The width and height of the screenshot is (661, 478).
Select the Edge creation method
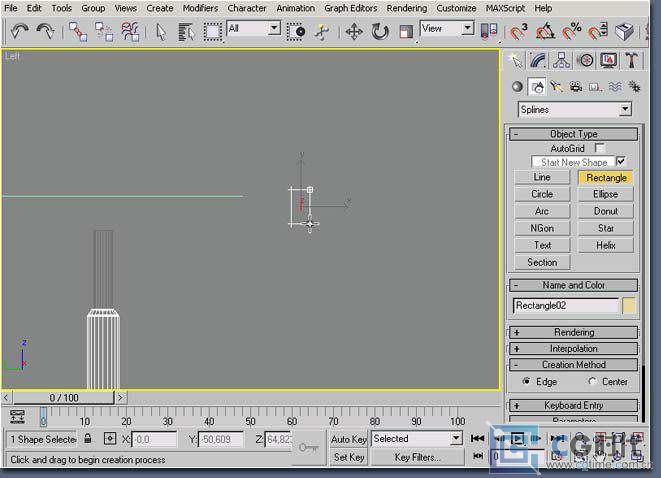tap(526, 381)
